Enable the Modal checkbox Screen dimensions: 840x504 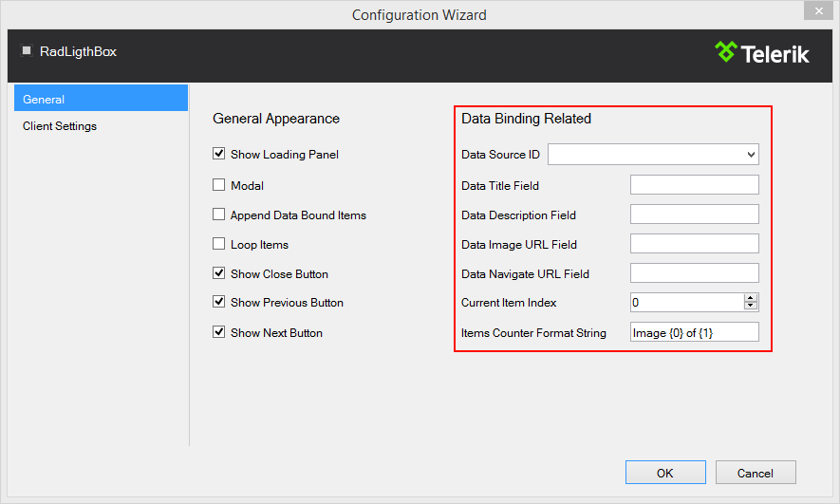click(x=218, y=185)
